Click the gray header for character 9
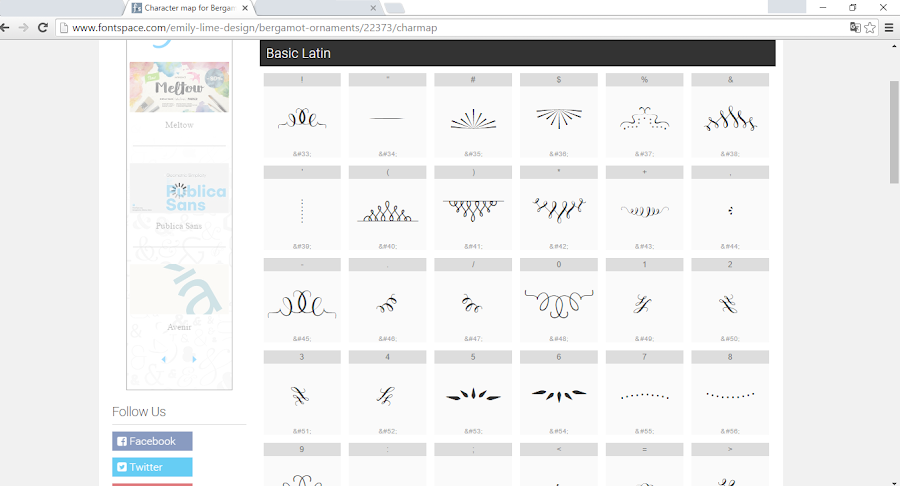The image size is (900, 486). (x=302, y=449)
